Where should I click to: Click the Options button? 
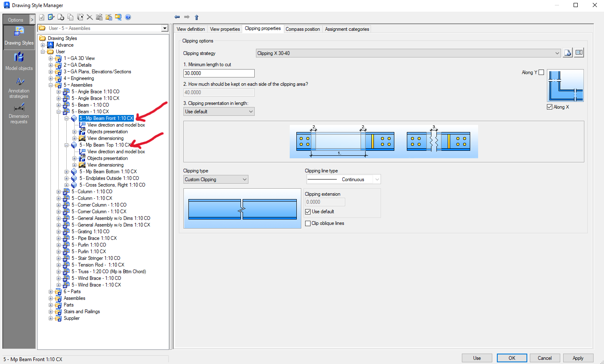(x=16, y=20)
